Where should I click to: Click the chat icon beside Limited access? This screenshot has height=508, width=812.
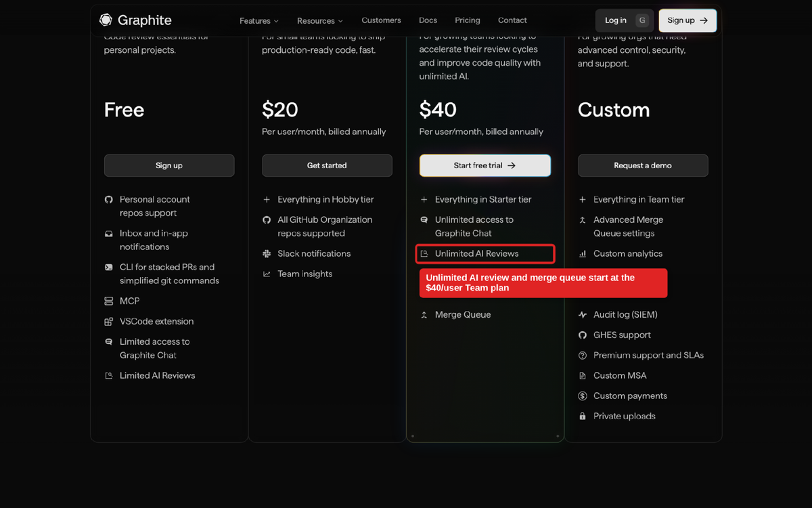[108, 341]
